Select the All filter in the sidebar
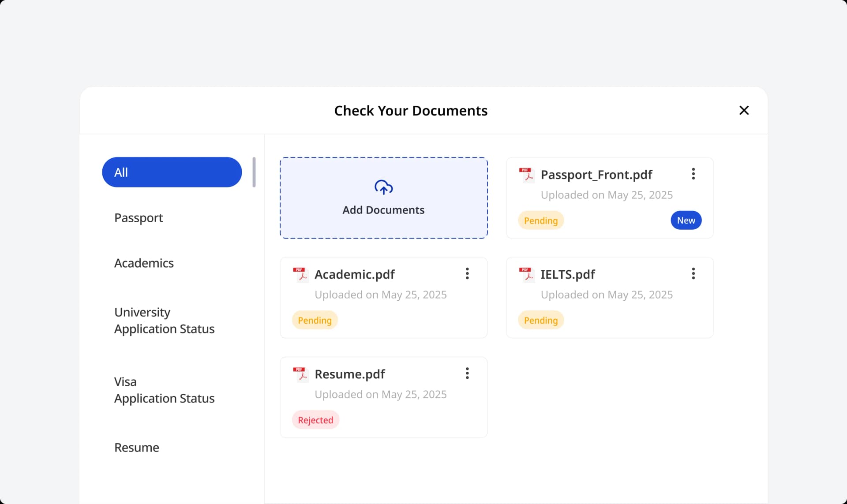The height and width of the screenshot is (504, 847). [172, 172]
